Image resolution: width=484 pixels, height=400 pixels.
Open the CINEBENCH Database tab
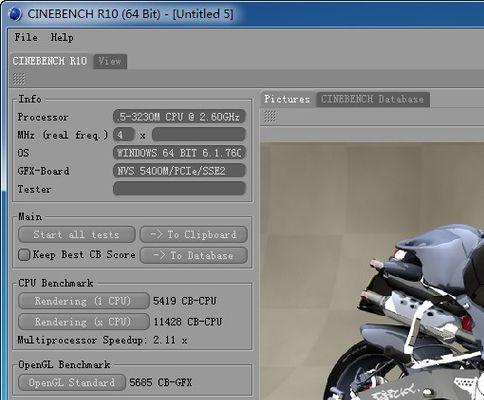(373, 99)
